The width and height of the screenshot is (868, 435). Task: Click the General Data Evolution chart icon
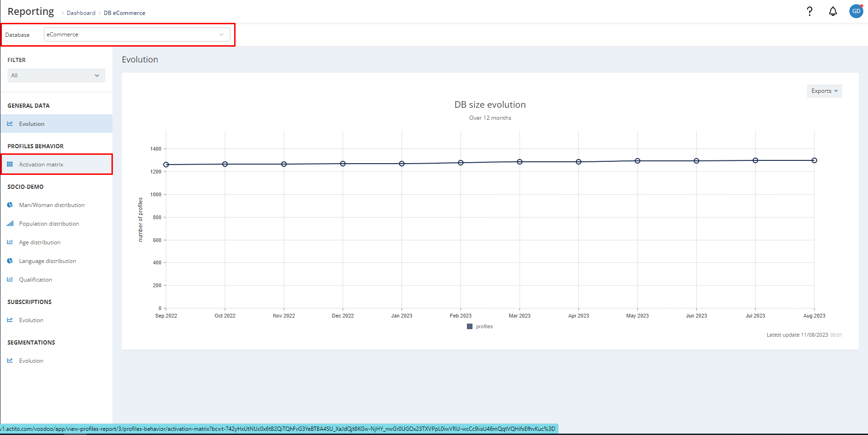point(10,124)
